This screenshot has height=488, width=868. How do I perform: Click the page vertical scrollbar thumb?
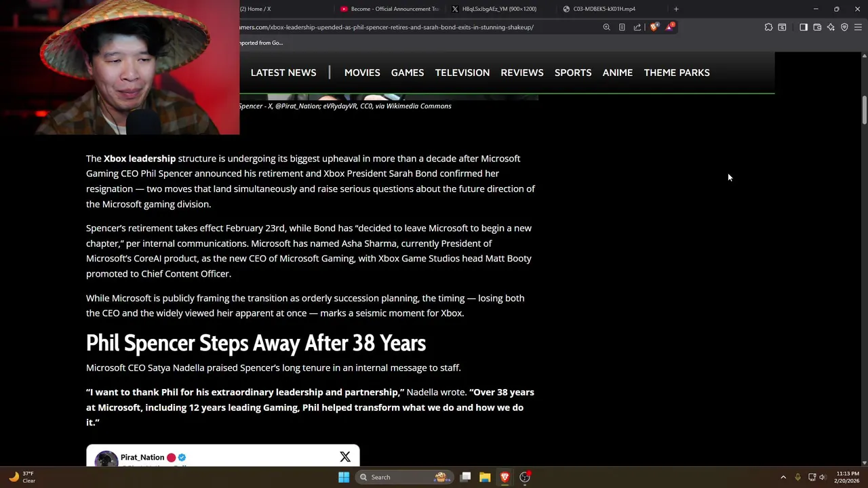click(864, 110)
